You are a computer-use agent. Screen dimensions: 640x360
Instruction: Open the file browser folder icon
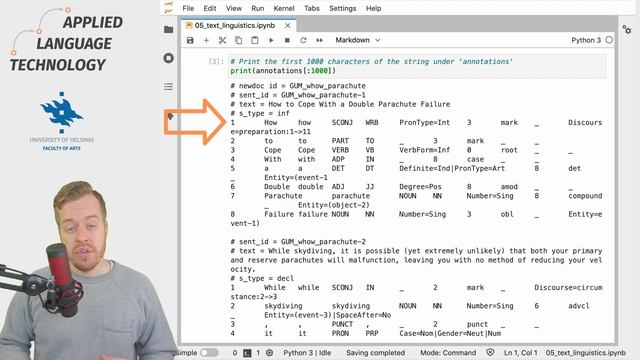coord(169,29)
